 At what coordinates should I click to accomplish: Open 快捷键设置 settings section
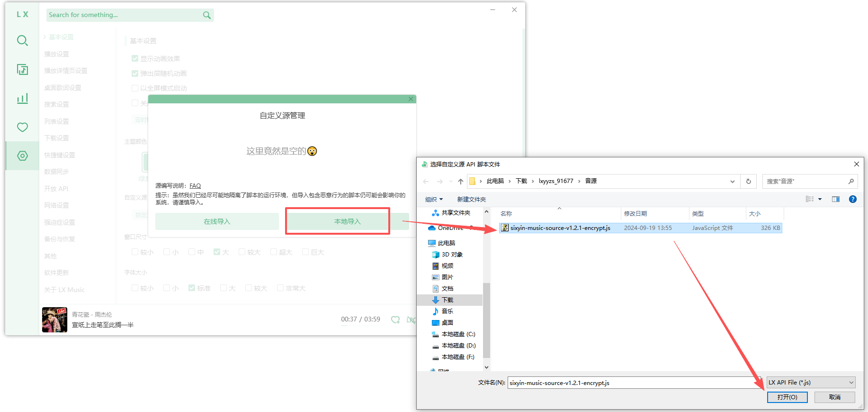point(59,155)
